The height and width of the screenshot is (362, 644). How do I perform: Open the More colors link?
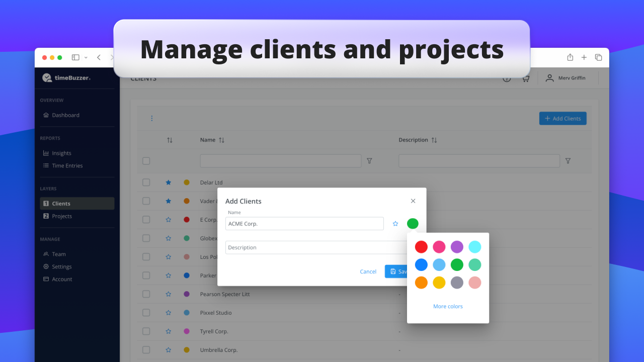[x=448, y=307]
